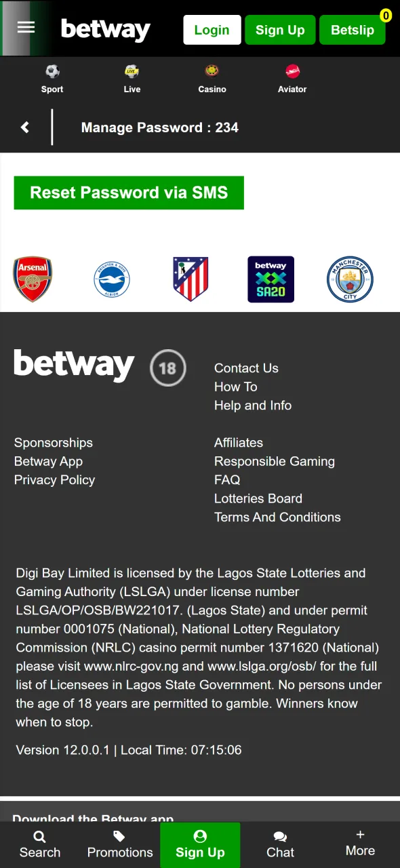
Task: Click the Brighton club logo
Action: [111, 279]
